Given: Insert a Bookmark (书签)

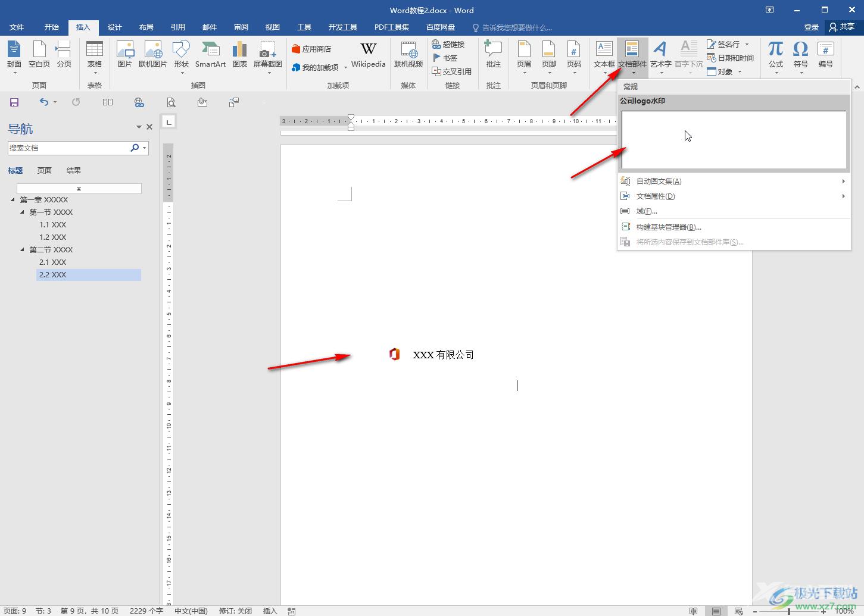Looking at the screenshot, I should (445, 58).
